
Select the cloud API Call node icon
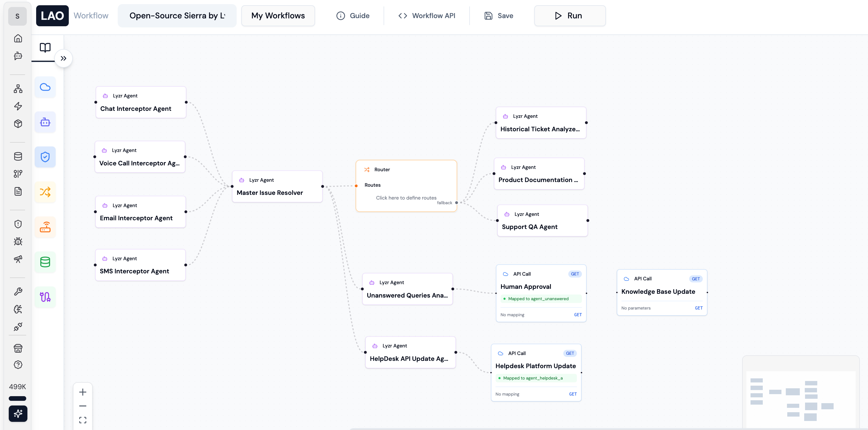coord(45,87)
